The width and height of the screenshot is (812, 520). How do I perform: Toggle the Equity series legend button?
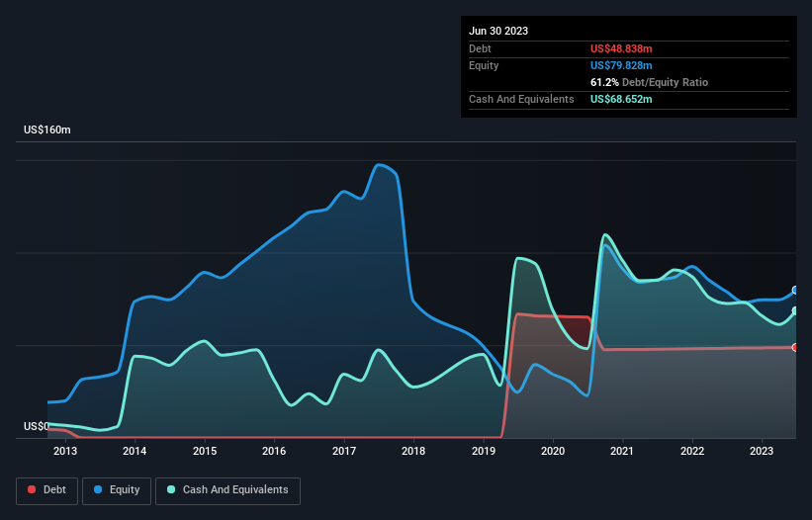(117, 490)
